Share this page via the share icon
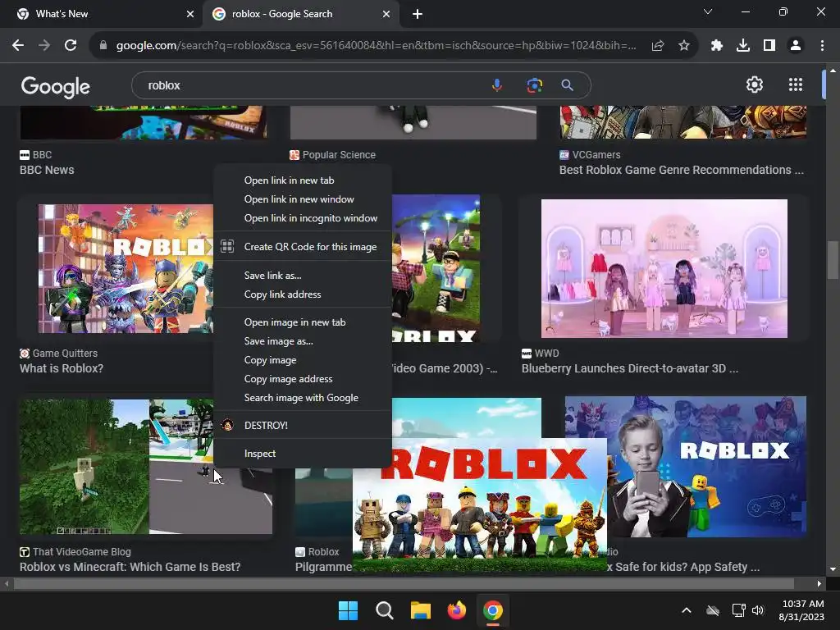840x630 pixels. click(x=658, y=46)
